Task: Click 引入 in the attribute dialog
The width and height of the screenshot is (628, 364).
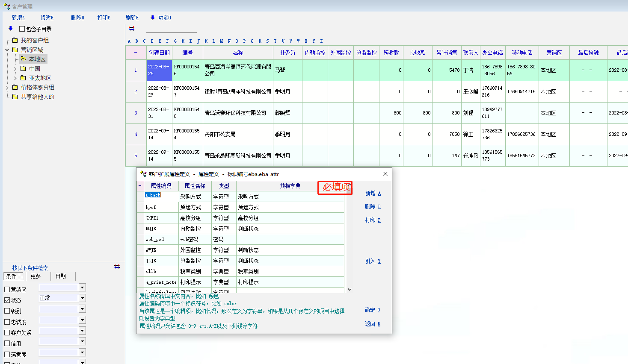Action: pyautogui.click(x=373, y=261)
